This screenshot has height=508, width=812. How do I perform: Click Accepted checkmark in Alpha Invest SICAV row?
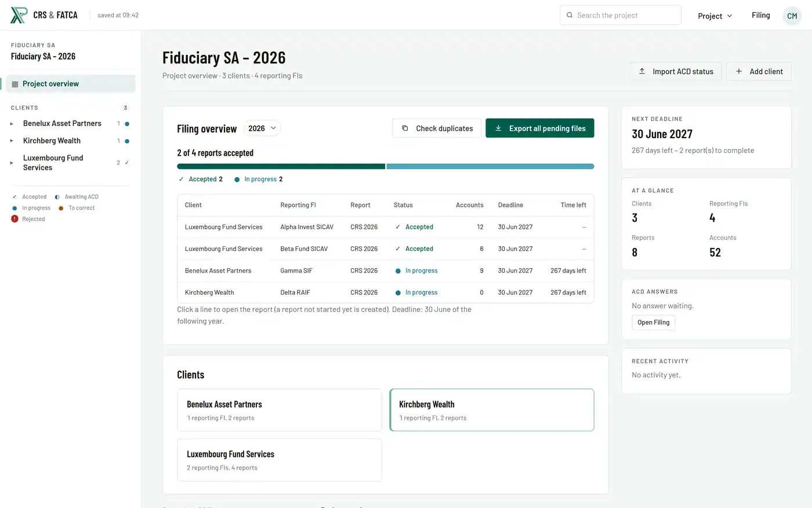[x=398, y=227]
